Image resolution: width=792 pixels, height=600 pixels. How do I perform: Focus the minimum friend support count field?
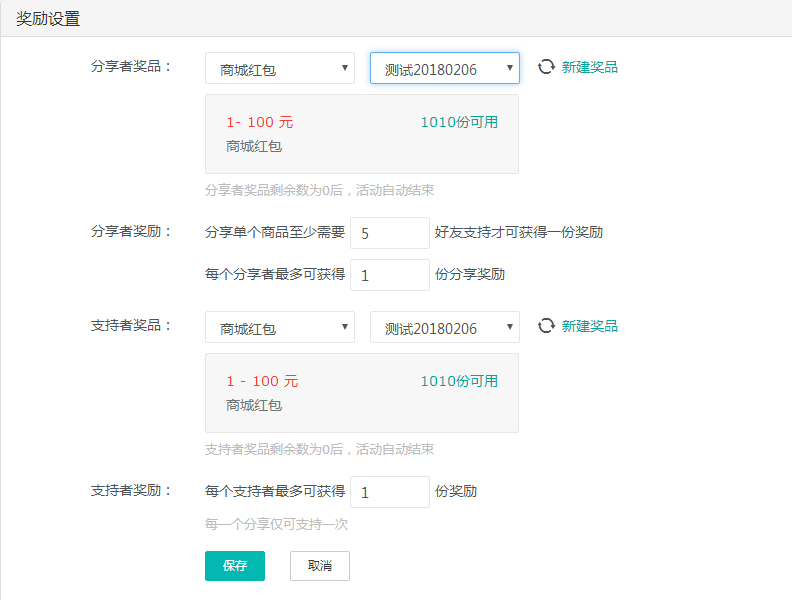(389, 233)
